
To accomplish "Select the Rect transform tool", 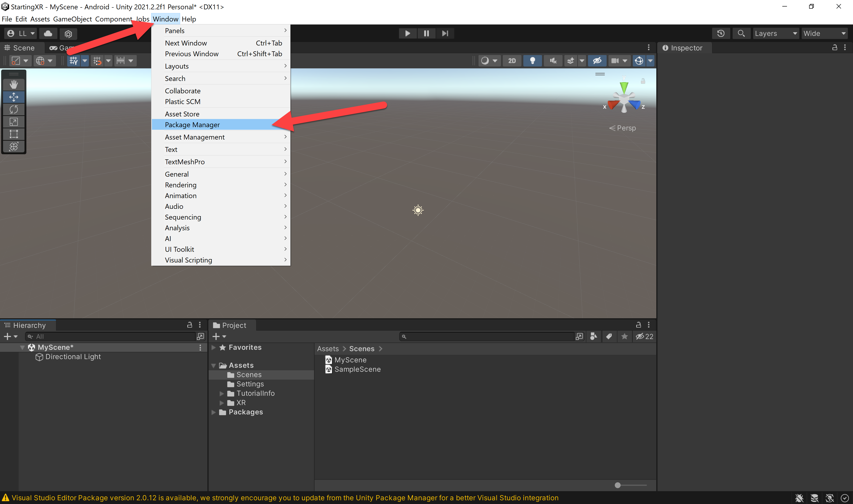I will pyautogui.click(x=14, y=134).
